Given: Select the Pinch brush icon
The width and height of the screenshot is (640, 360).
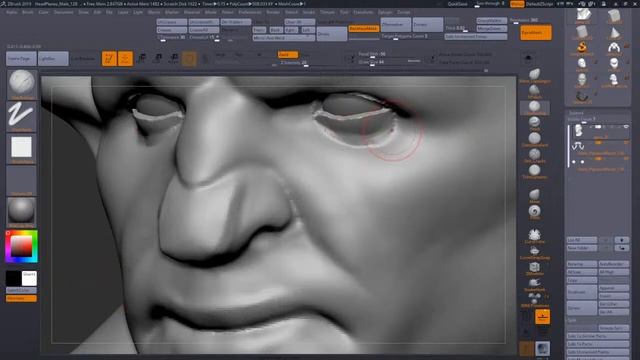Looking at the screenshot, I should coord(534,122).
